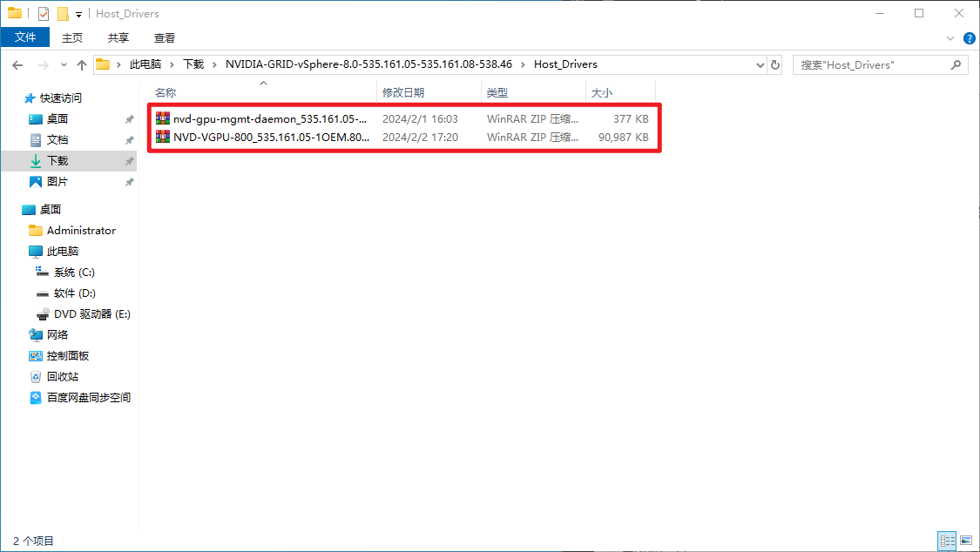Click 下载 in the address breadcrumb

pos(193,64)
